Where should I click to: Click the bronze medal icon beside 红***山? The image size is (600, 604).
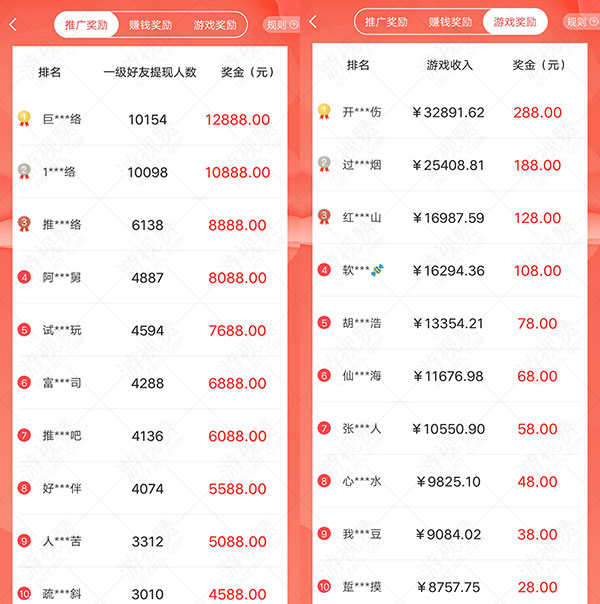point(324,217)
